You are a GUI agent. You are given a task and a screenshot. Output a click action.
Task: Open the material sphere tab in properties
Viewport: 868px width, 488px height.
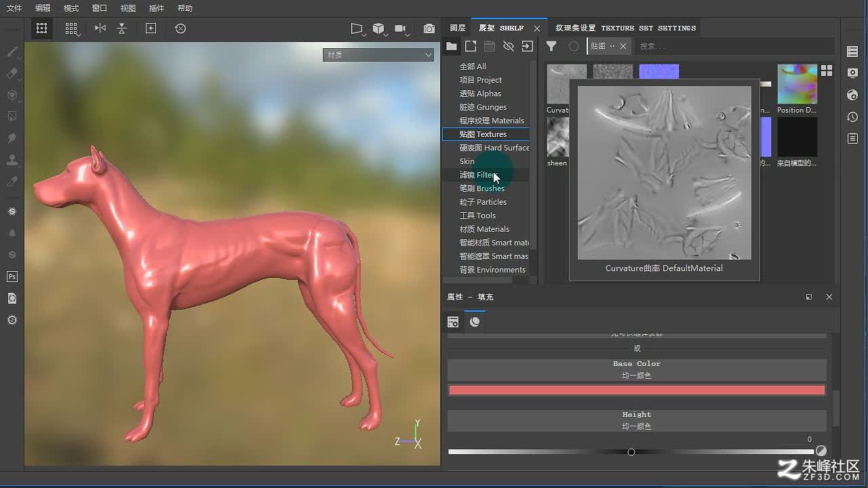475,322
